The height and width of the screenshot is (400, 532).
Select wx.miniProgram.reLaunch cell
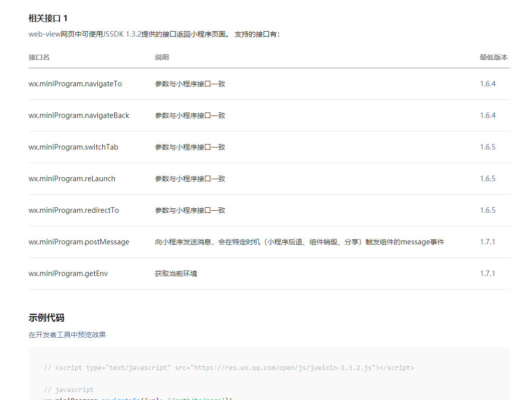[x=72, y=179]
